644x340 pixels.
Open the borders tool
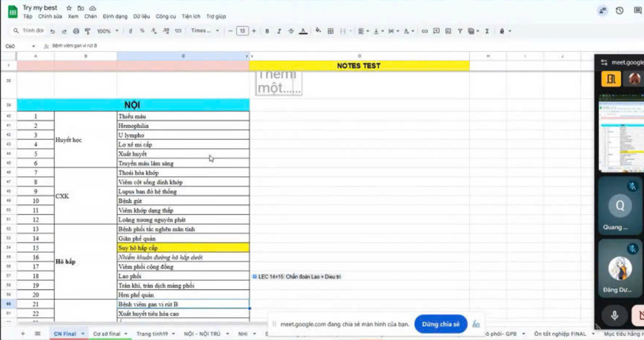click(330, 31)
